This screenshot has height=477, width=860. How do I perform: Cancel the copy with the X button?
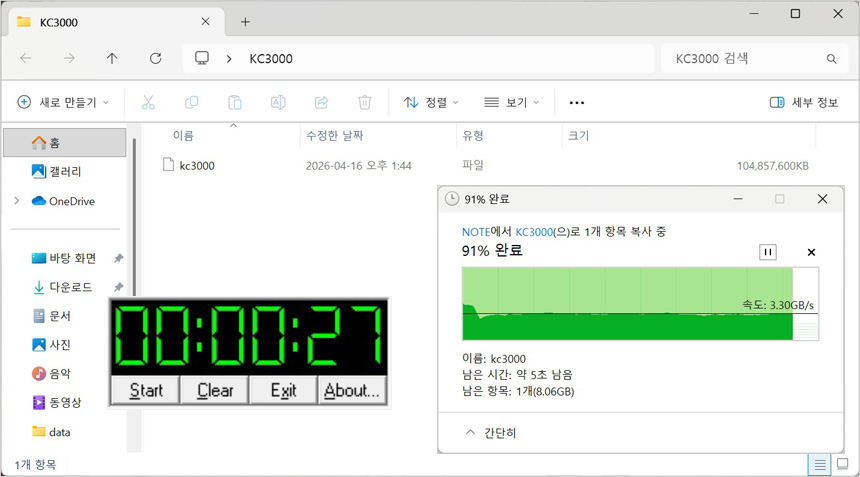pos(811,252)
